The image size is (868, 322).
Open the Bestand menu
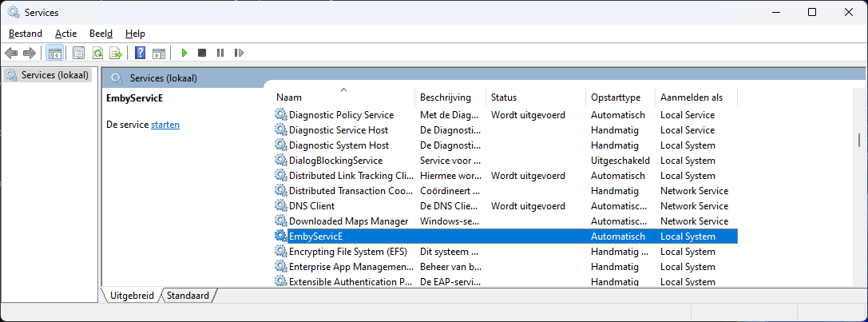pos(25,34)
